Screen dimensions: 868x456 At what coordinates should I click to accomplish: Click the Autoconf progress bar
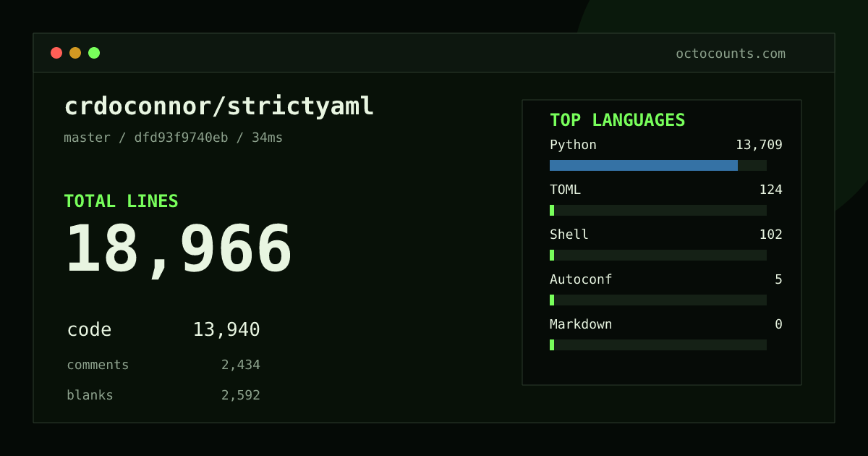(658, 300)
